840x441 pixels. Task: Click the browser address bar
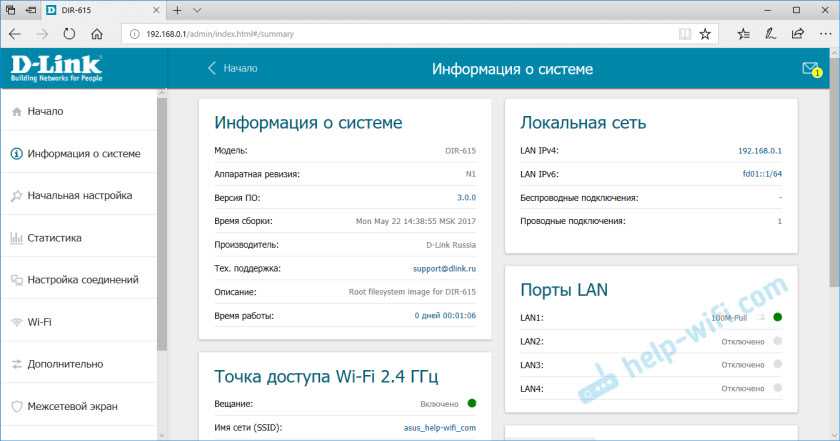click(x=400, y=33)
